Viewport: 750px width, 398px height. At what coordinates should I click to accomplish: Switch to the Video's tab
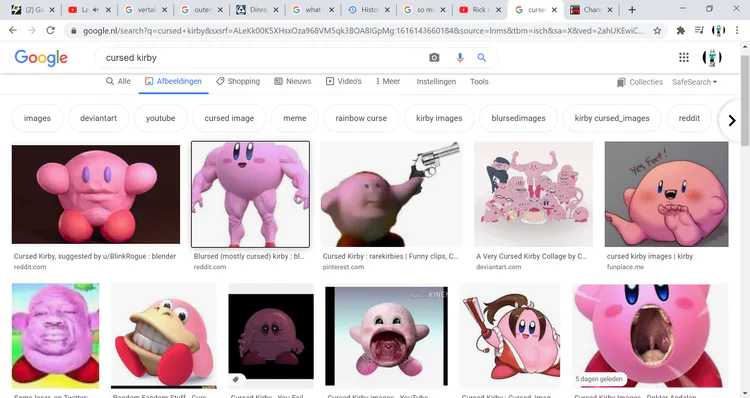[343, 81]
